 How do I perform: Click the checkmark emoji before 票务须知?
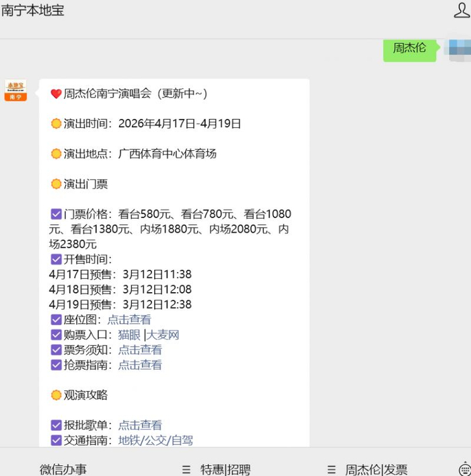[x=56, y=349]
